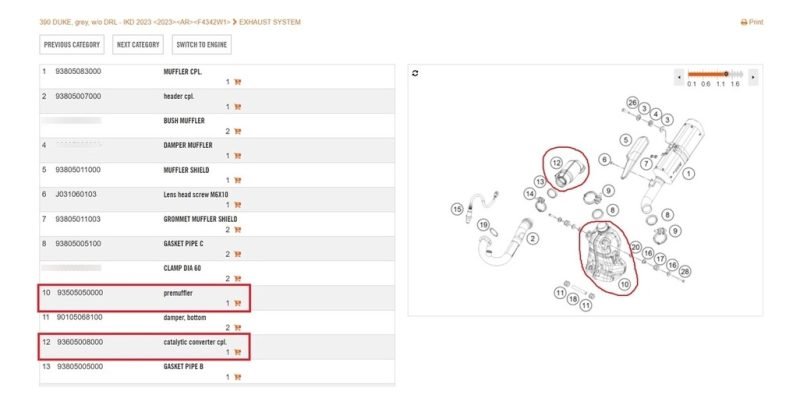Reset the diagram view with refresh icon
The image size is (800, 405).
point(415,73)
